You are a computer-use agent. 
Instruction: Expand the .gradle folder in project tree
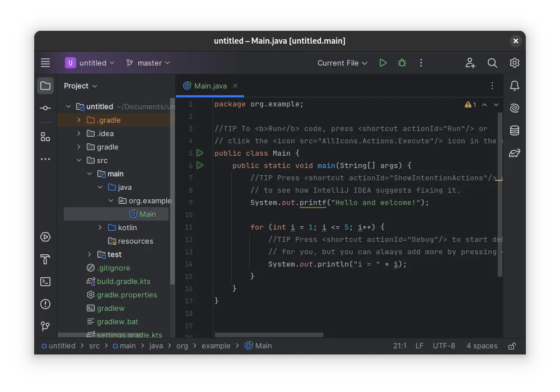pyautogui.click(x=79, y=120)
